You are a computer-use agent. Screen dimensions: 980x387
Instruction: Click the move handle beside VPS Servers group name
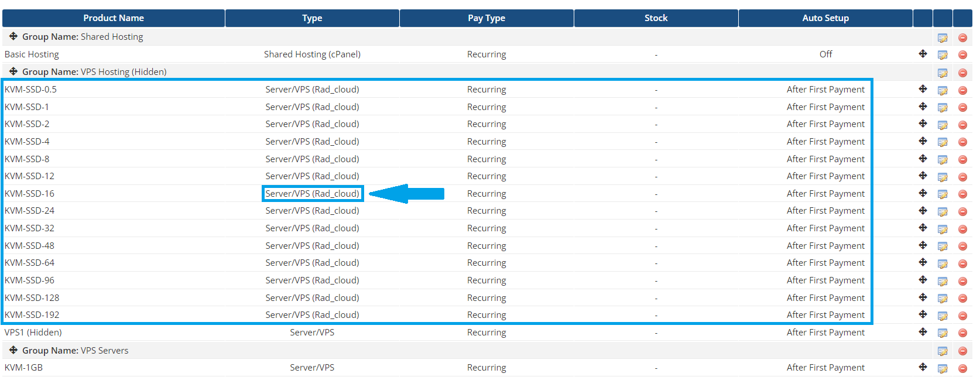pos(13,350)
